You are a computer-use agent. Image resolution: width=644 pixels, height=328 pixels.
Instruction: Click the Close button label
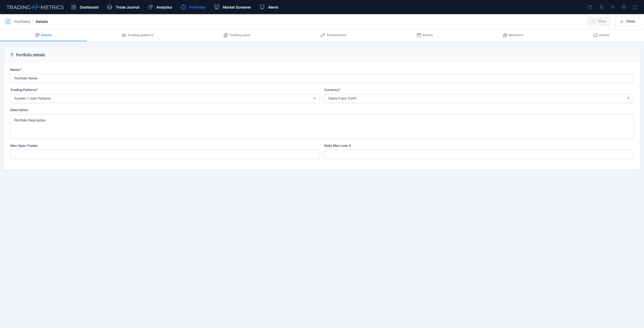tap(630, 21)
